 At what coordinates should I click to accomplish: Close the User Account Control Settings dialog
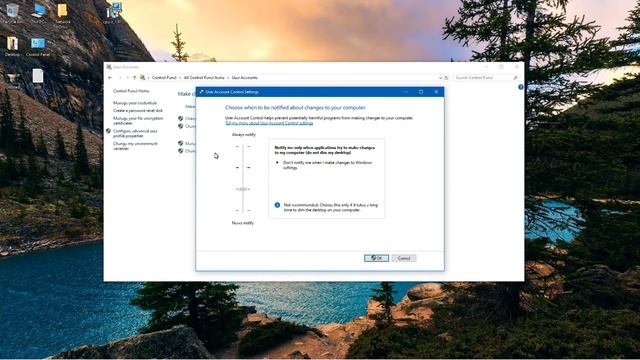436,92
